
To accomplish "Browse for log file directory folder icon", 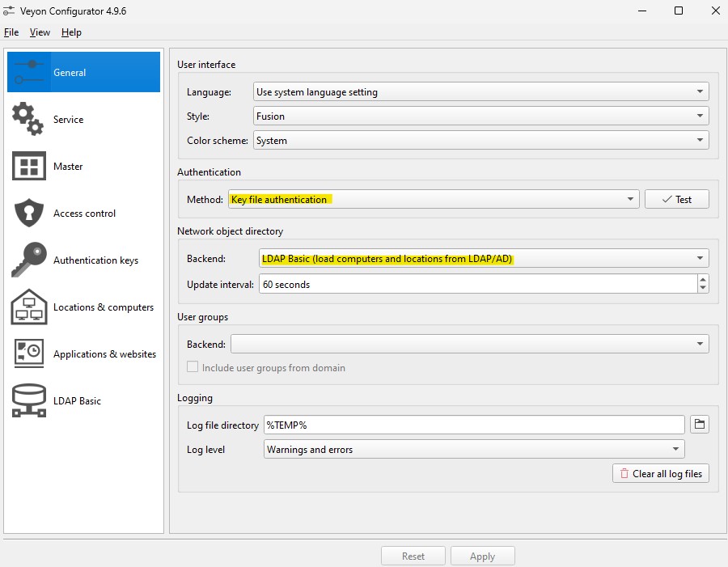I will [699, 424].
